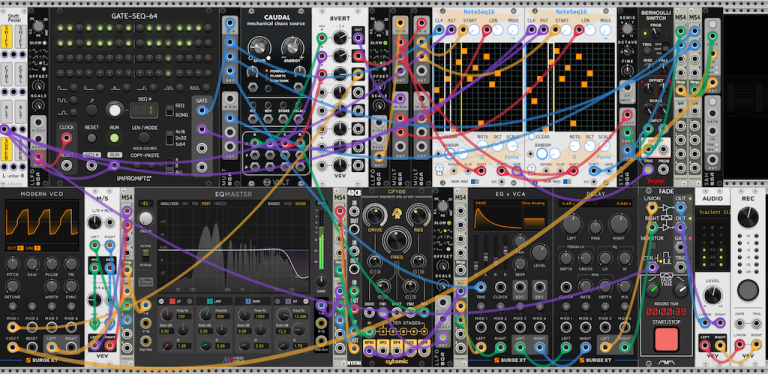Viewport: 768px width, 374px height.
Task: Select analyser POST option on EQ Master
Action: pos(206,203)
